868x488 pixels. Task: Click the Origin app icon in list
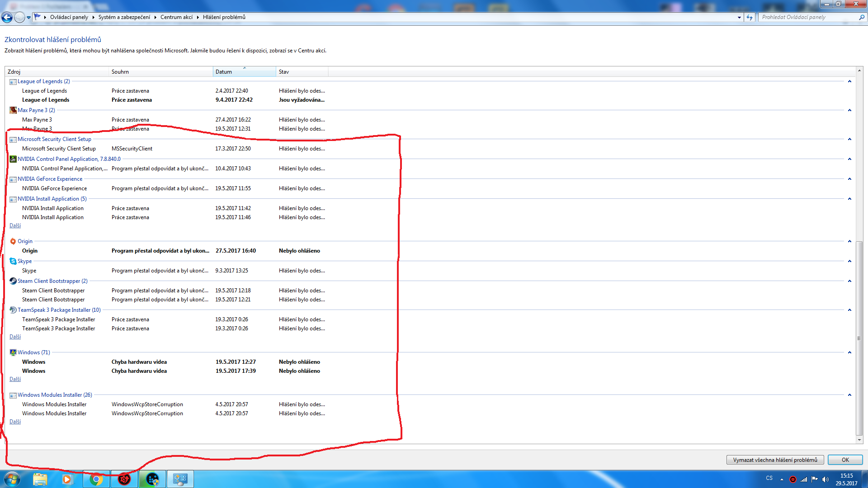click(13, 241)
